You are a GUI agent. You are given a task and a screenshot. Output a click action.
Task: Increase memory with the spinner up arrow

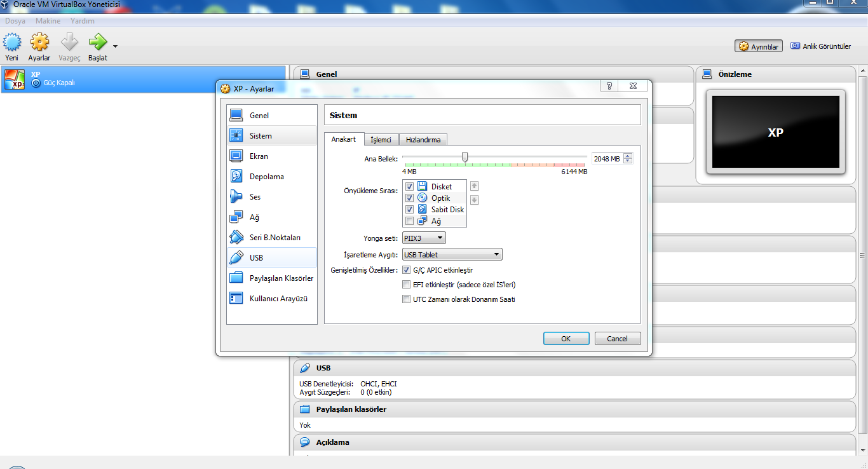click(x=628, y=156)
